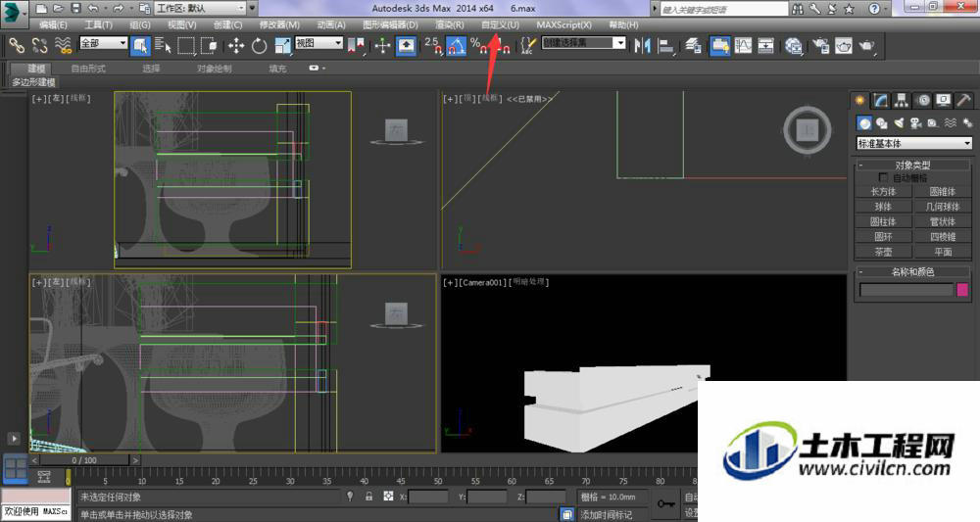Switch to 对象绘制 ribbon tab
The width and height of the screenshot is (980, 522).
215,68
